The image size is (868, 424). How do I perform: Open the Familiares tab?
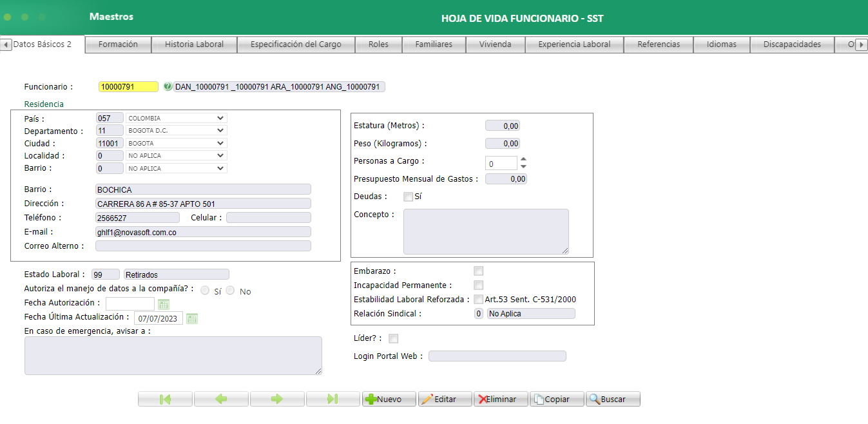[434, 44]
